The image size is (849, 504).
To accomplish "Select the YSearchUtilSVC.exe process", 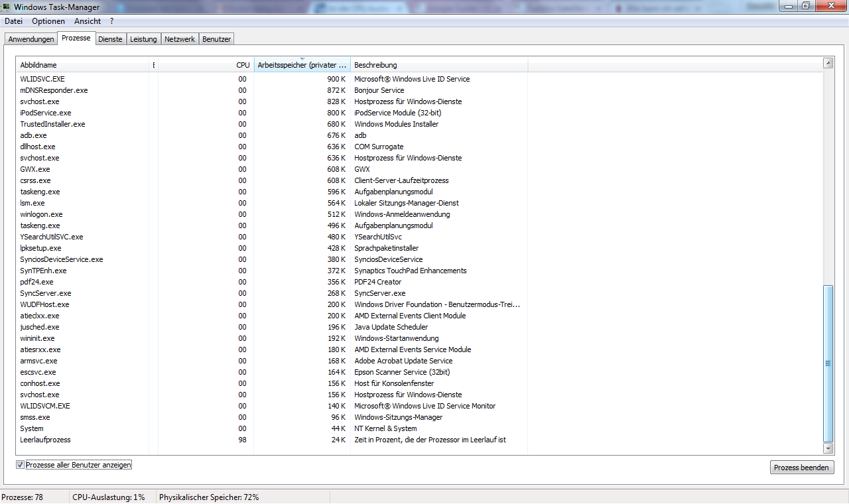I will (52, 237).
